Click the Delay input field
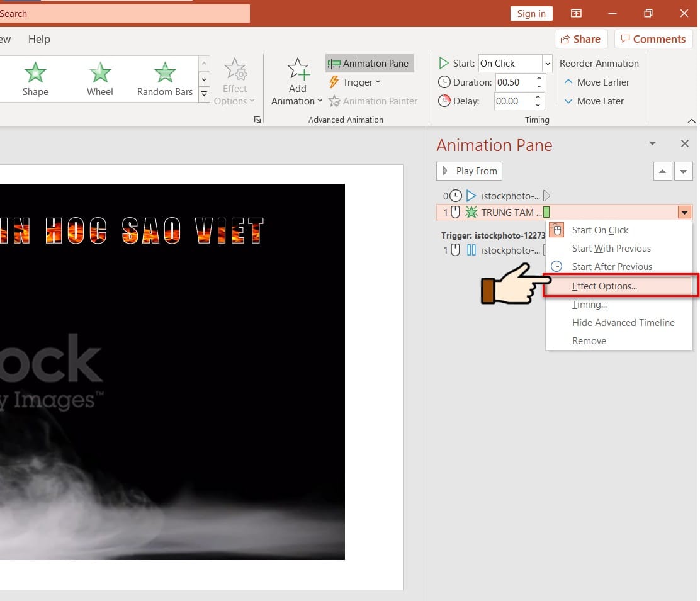Image resolution: width=700 pixels, height=601 pixels. tap(514, 101)
